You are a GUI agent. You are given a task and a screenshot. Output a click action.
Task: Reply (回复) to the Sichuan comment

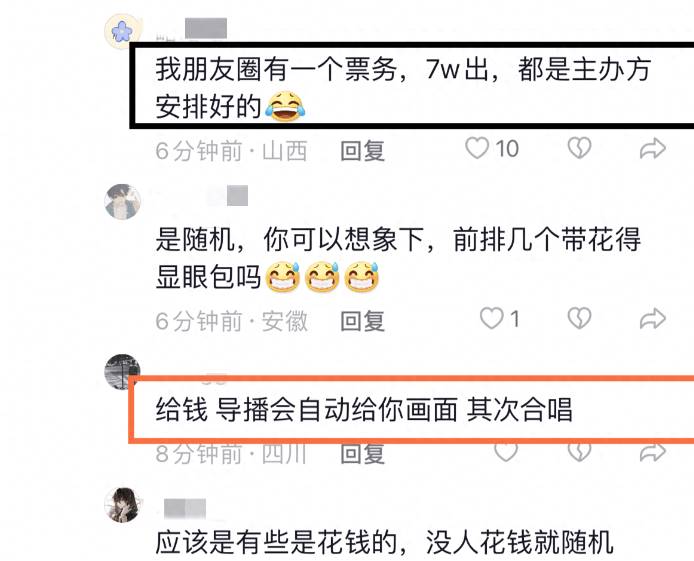pyautogui.click(x=362, y=454)
